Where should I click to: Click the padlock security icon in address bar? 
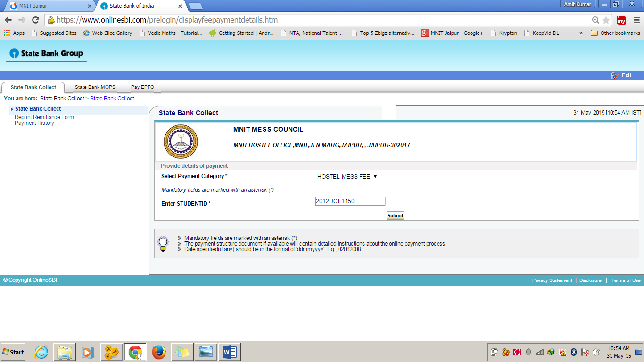[x=51, y=20]
